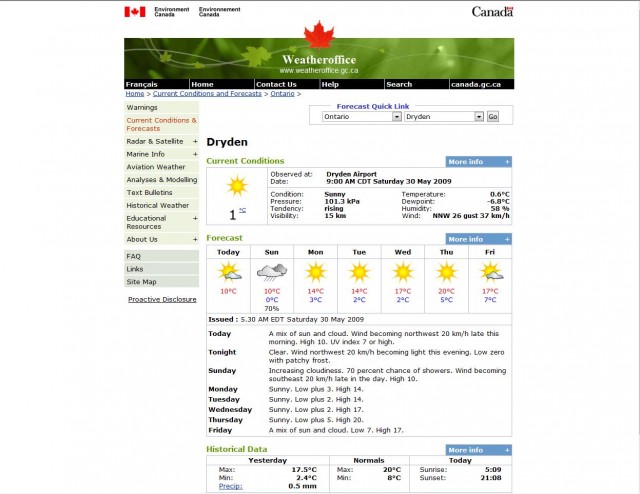Click the Go button in Forecast Quick Link
This screenshot has width=640, height=494.
(x=493, y=117)
